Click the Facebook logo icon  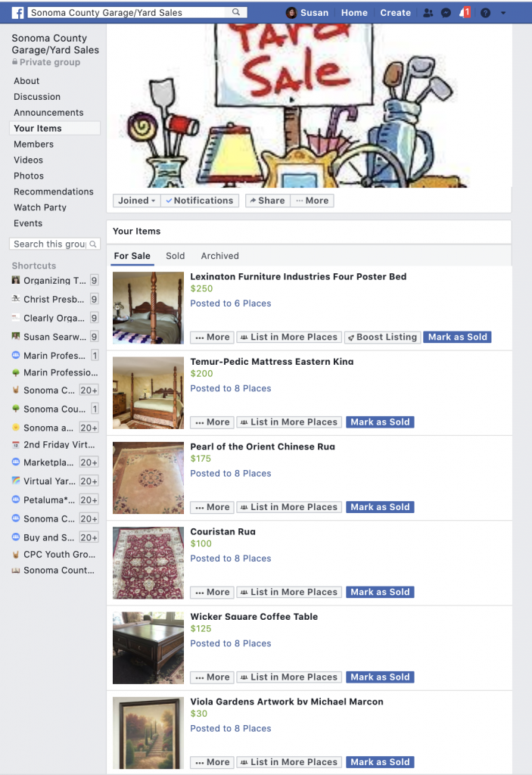[x=18, y=12]
